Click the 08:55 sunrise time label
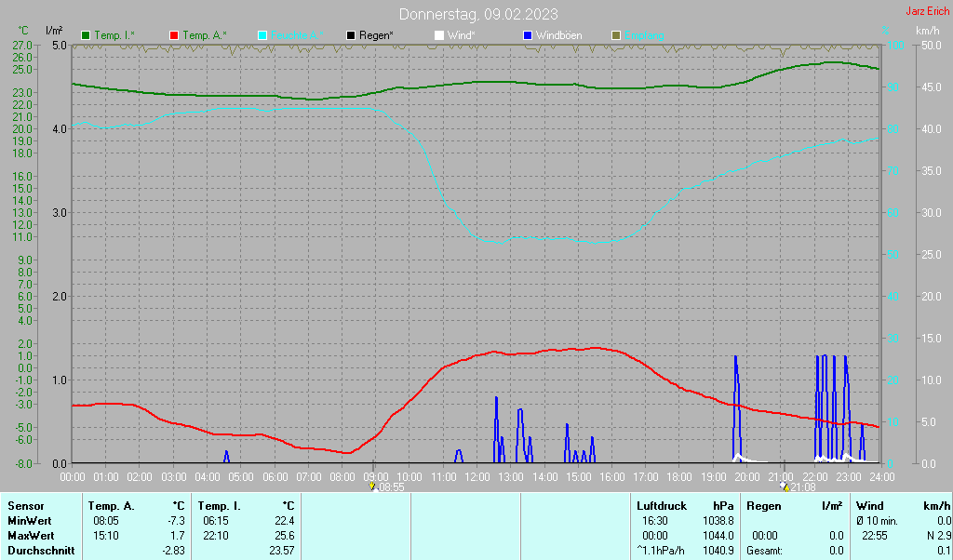Screen dimensions: 953x560 pos(392,487)
